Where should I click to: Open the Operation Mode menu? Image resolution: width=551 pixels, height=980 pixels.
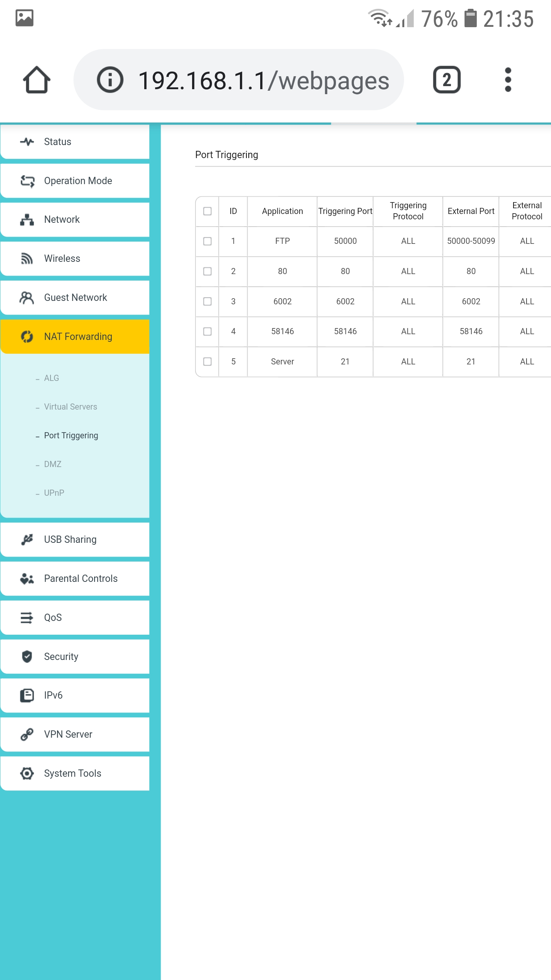(x=75, y=181)
